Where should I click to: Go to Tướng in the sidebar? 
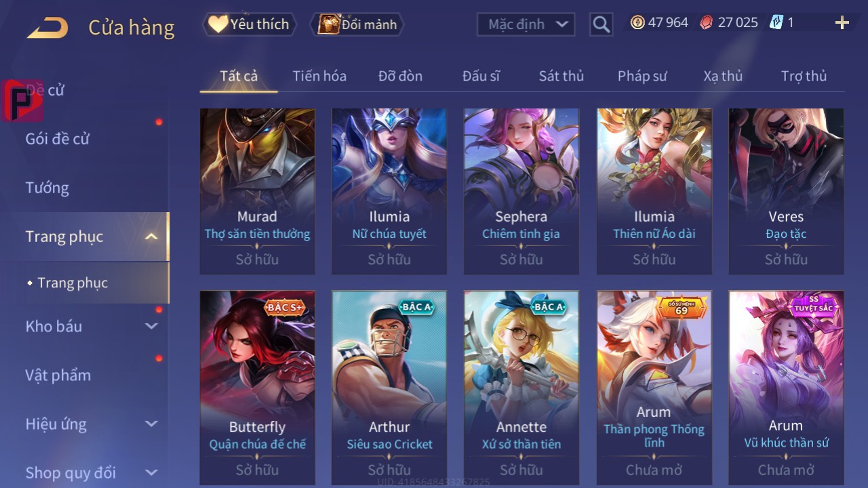(47, 188)
